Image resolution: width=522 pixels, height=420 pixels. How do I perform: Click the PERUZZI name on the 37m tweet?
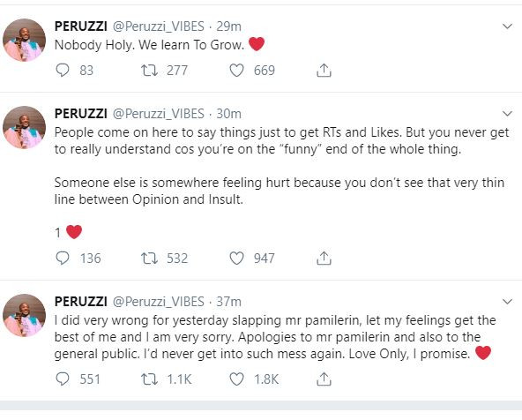click(x=81, y=302)
